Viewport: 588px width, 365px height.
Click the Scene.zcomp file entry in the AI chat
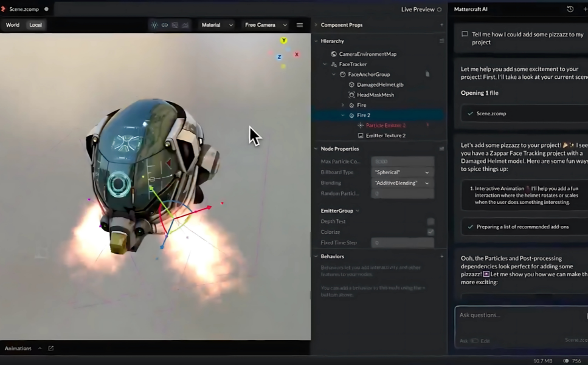pos(490,112)
